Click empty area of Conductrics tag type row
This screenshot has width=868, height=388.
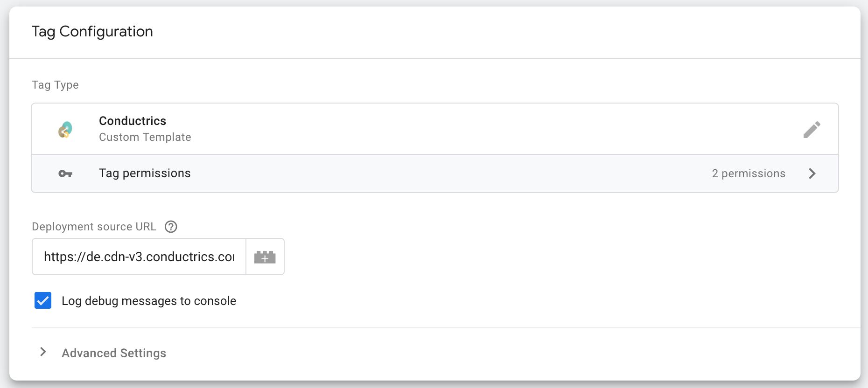pyautogui.click(x=467, y=129)
